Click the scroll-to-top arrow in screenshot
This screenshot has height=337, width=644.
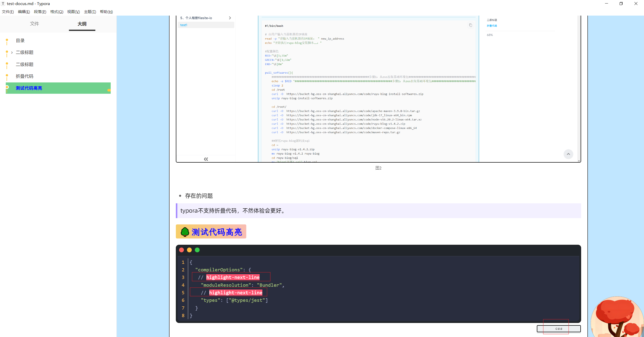pyautogui.click(x=568, y=154)
